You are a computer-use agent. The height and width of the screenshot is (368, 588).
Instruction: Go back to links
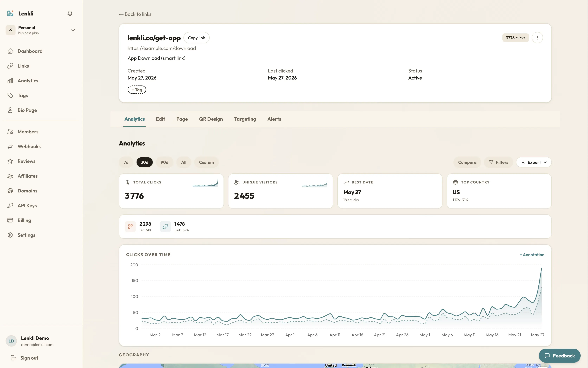[x=135, y=14]
